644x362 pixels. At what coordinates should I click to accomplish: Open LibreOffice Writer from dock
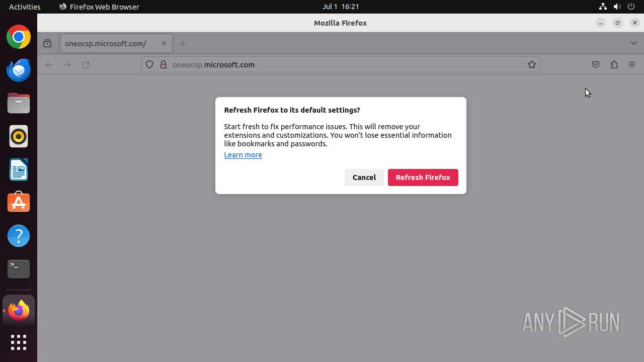click(x=19, y=170)
